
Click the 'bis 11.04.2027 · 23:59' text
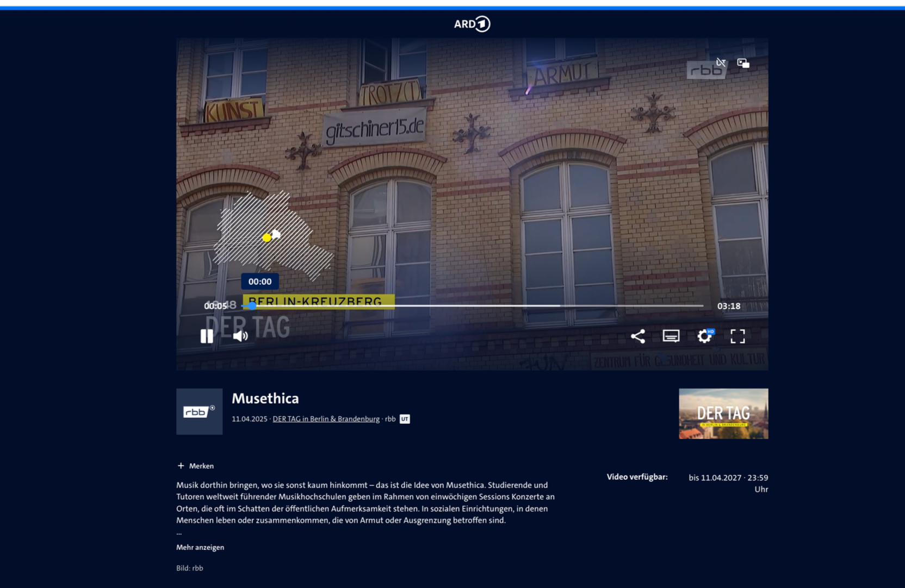coord(728,478)
